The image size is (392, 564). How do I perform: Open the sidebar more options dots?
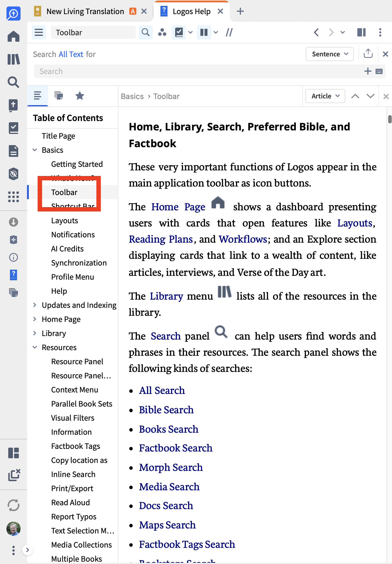point(14,550)
